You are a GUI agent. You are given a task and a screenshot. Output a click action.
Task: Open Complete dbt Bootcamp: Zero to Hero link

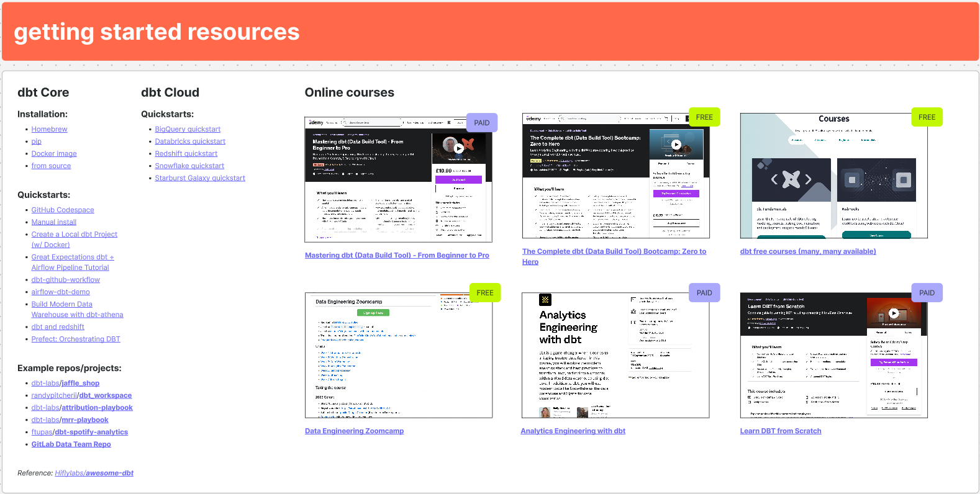tap(614, 256)
